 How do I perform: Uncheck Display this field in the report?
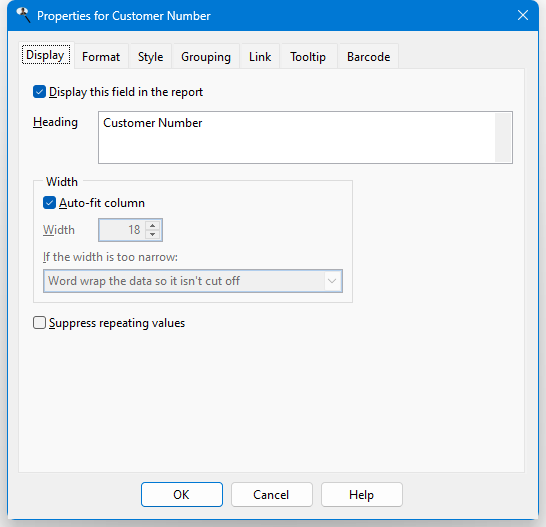click(x=39, y=92)
